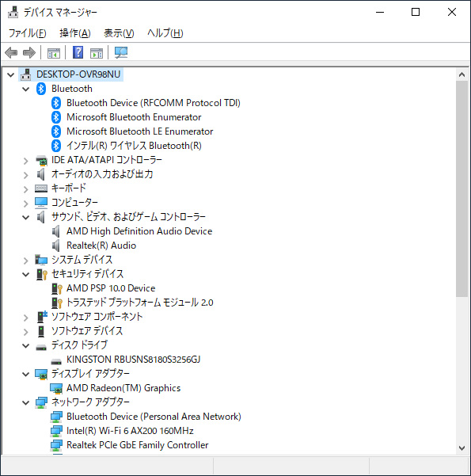Click adapter icon beside AMD Radeon(TM) Graphics

click(56, 388)
